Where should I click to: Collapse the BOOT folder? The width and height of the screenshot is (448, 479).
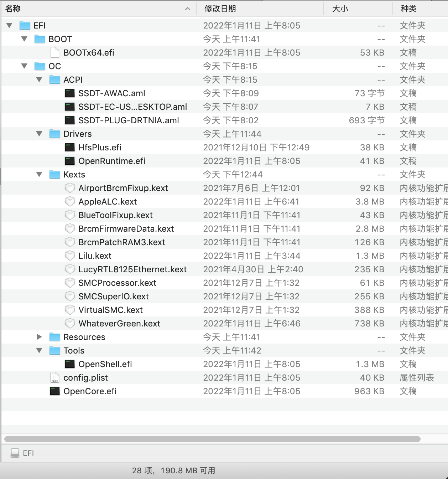tap(24, 39)
